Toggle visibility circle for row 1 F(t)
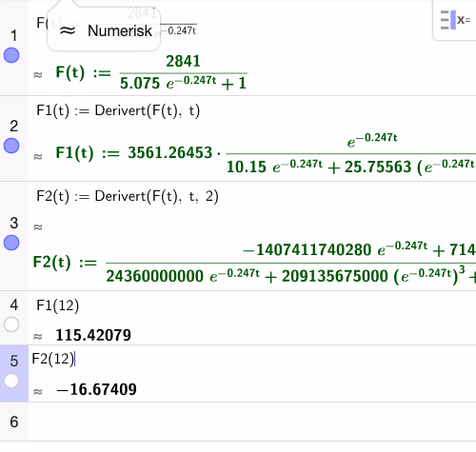The height and width of the screenshot is (452, 476). 11,55
